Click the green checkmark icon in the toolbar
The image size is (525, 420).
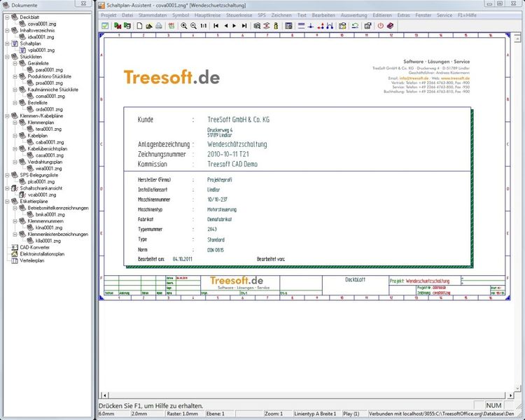(x=105, y=26)
